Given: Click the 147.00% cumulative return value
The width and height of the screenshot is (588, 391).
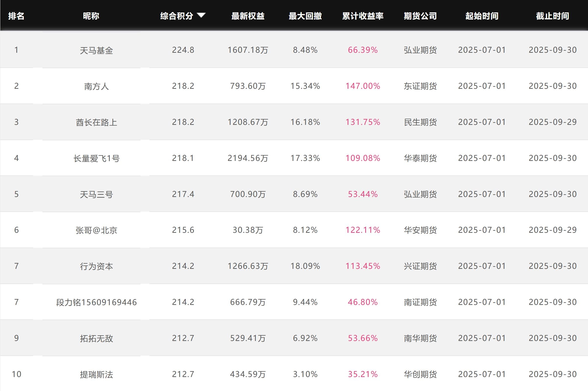Looking at the screenshot, I should click(363, 86).
